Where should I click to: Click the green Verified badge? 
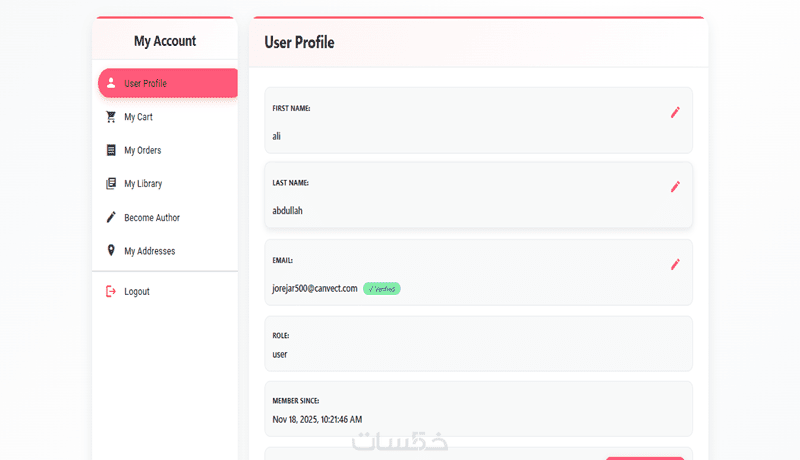(x=382, y=289)
